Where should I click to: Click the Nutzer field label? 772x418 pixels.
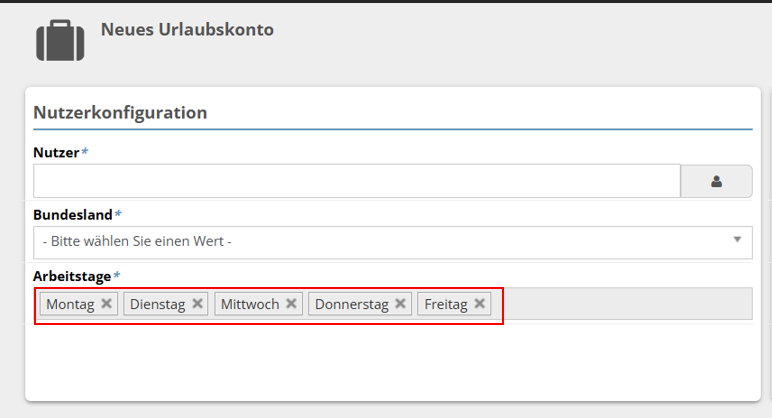point(56,152)
